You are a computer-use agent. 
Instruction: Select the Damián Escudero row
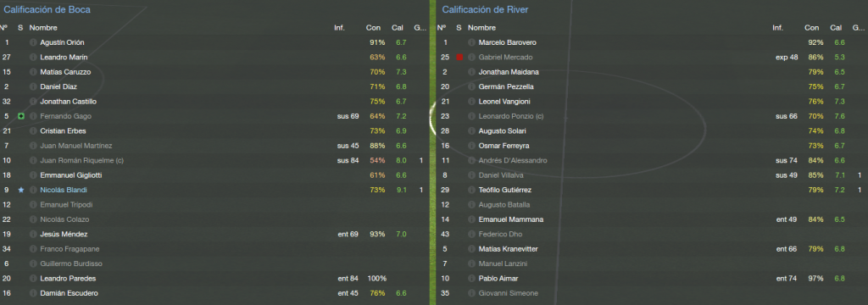[x=214, y=293]
